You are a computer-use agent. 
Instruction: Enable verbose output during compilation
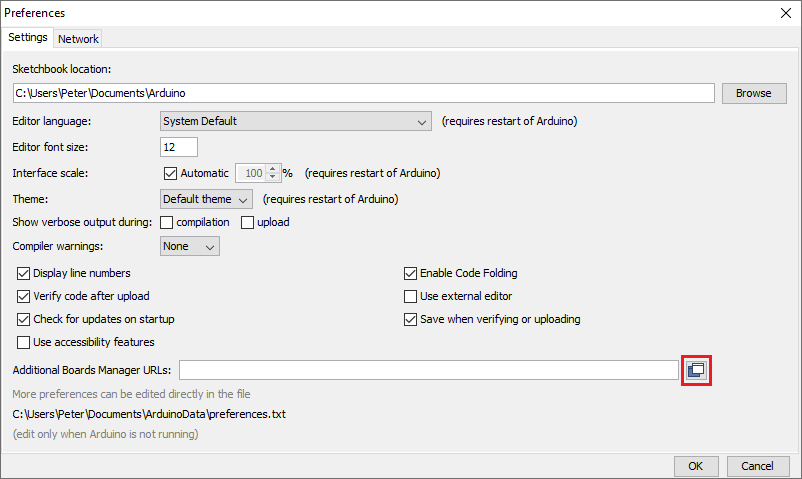pyautogui.click(x=167, y=222)
